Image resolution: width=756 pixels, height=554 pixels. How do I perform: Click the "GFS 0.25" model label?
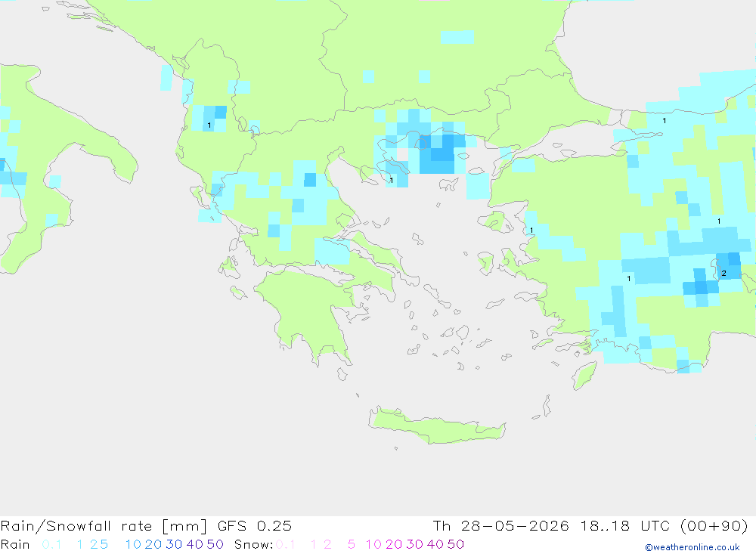[x=255, y=526]
